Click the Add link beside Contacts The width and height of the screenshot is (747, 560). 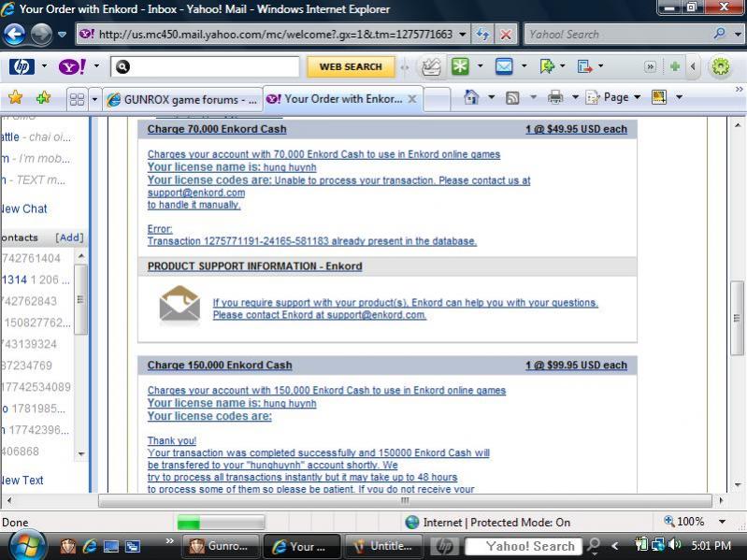[x=69, y=237]
